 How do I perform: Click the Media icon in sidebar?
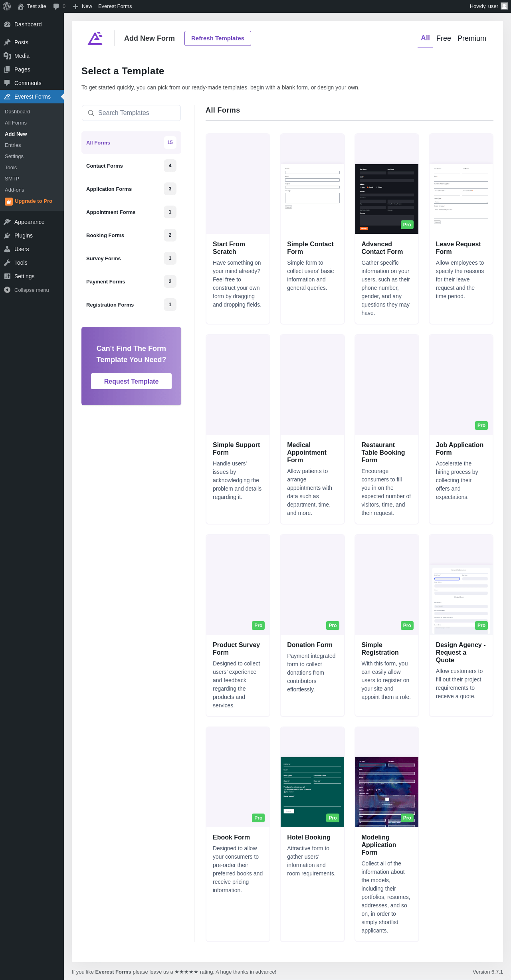[7, 56]
